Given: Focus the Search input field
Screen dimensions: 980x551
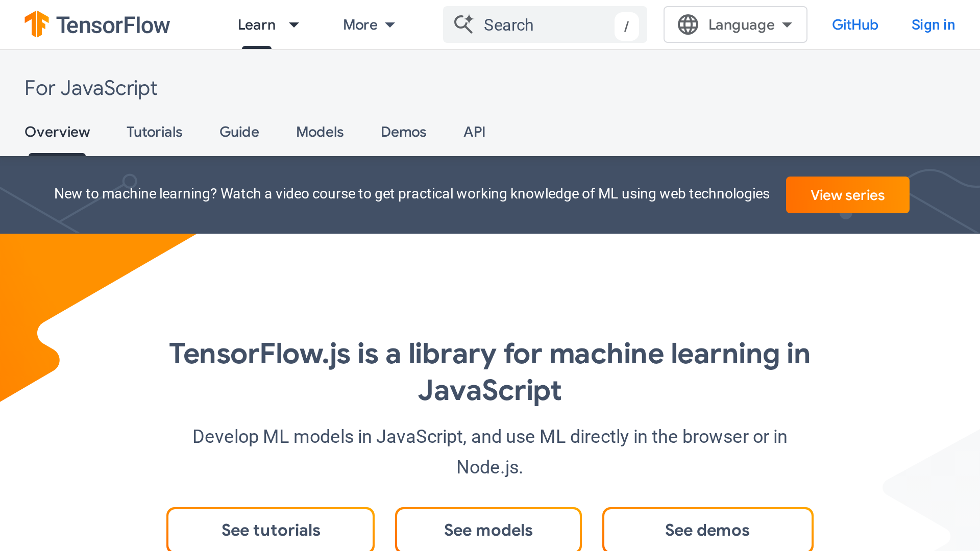Looking at the screenshot, I should (x=545, y=24).
